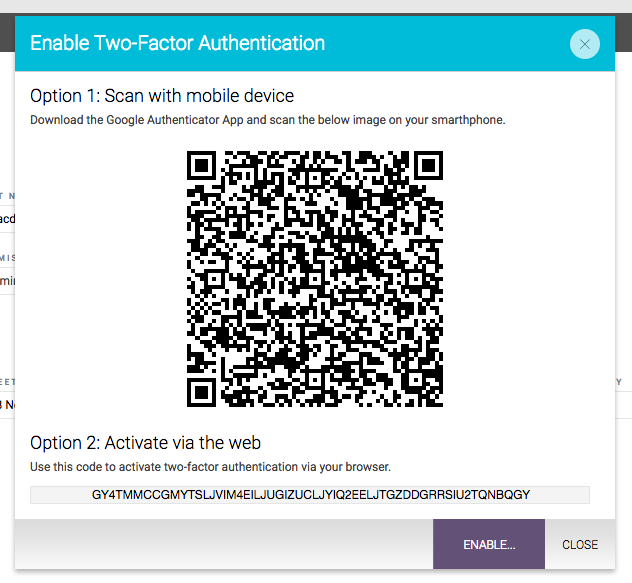Image resolution: width=632 pixels, height=583 pixels.
Task: Click the QR code's top-left finder square
Action: 202,166
